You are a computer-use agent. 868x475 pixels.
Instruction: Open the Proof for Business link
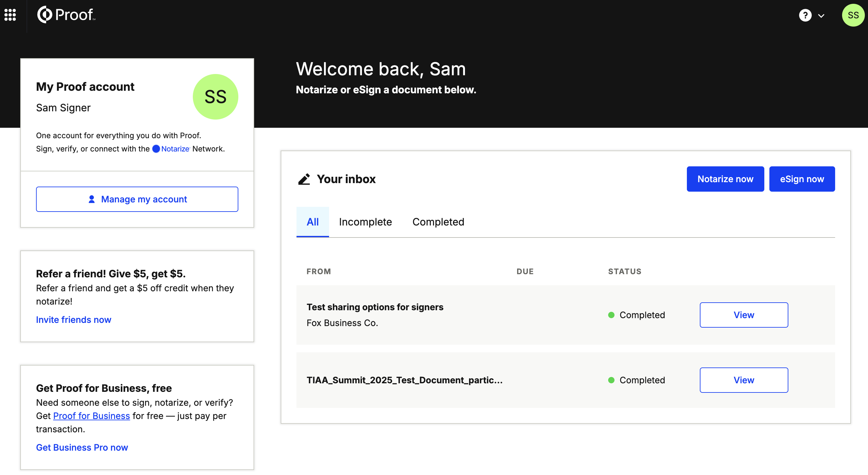click(x=91, y=416)
